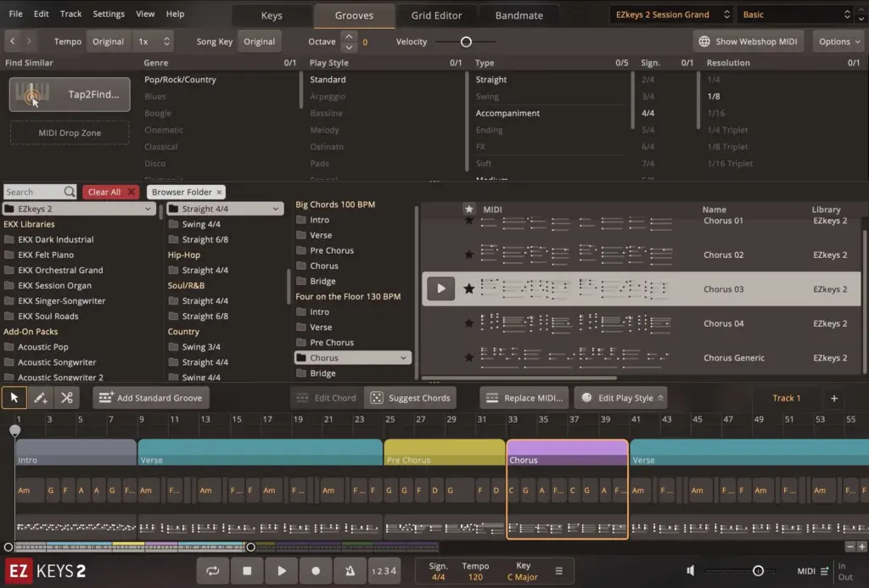Adjust the Velocity slider
The width and height of the screenshot is (869, 588).
pos(466,41)
